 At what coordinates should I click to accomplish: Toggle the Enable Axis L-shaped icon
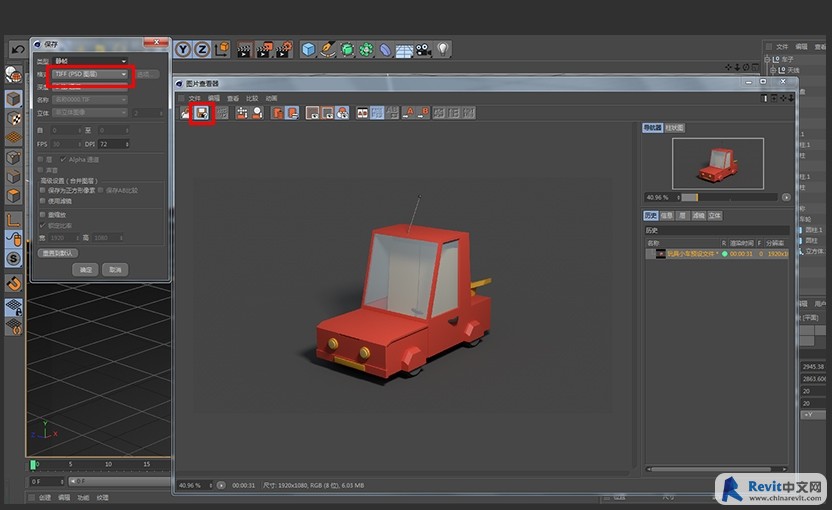14,219
